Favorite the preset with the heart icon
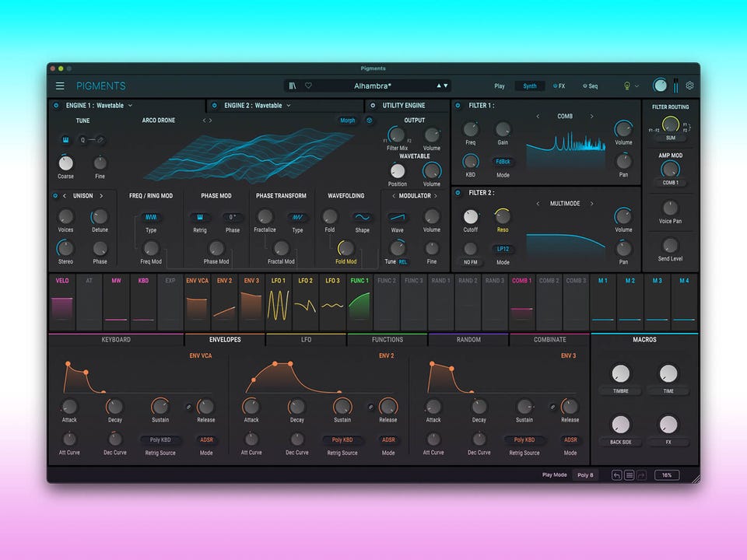This screenshot has width=747, height=560. [x=308, y=86]
